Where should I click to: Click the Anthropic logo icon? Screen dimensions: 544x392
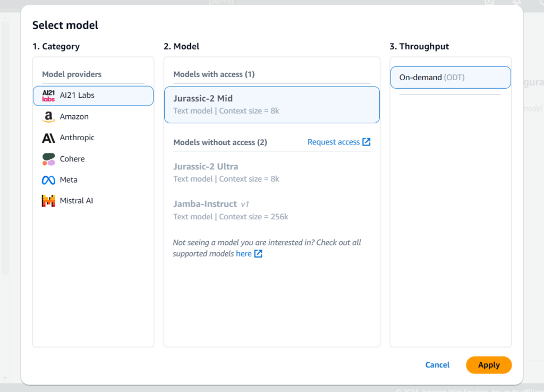coord(48,138)
